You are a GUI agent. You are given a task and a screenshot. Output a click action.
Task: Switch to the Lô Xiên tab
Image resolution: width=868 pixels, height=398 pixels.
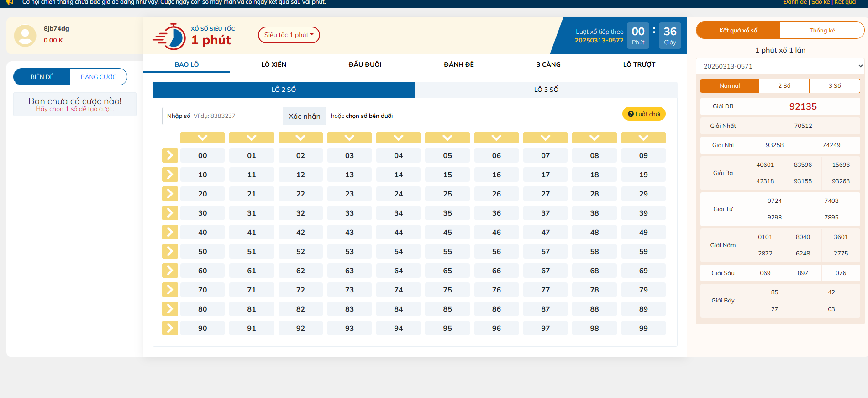(274, 64)
